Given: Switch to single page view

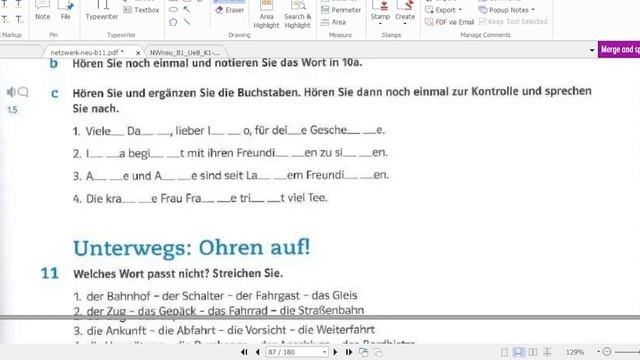Looking at the screenshot, I should coord(504,352).
